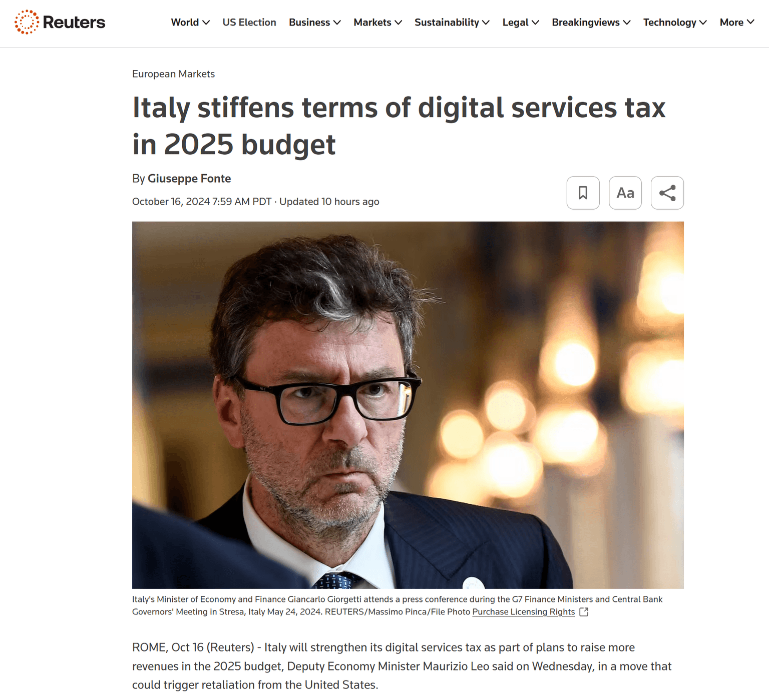The height and width of the screenshot is (700, 769).
Task: Open the Markets dropdown menu
Action: pos(377,23)
